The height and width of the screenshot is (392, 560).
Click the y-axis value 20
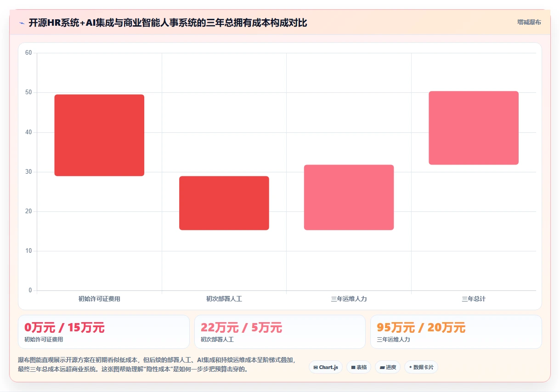click(28, 211)
